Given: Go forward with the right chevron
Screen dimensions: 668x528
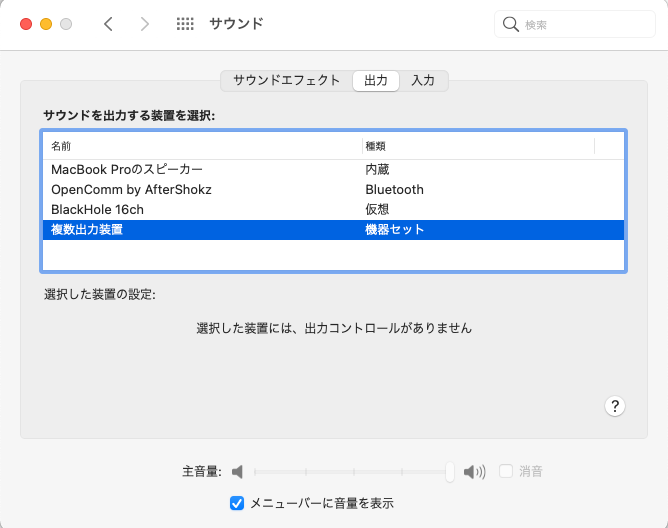Looking at the screenshot, I should tap(145, 24).
